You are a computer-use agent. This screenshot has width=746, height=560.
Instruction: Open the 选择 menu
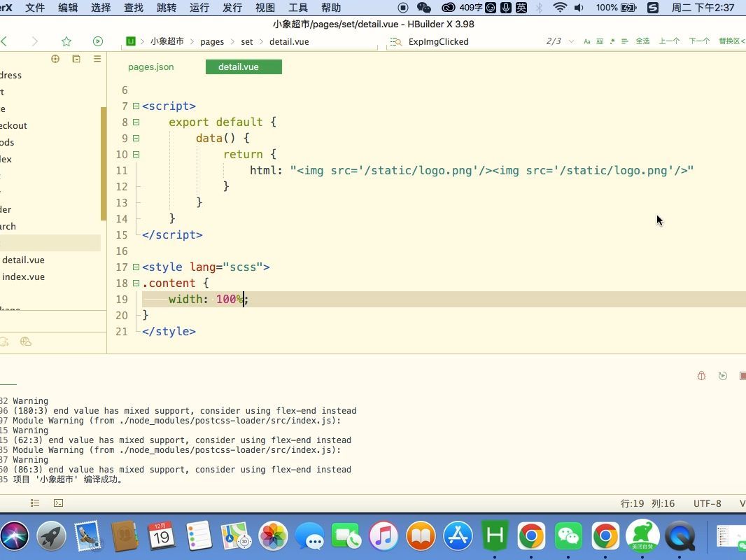pyautogui.click(x=100, y=8)
